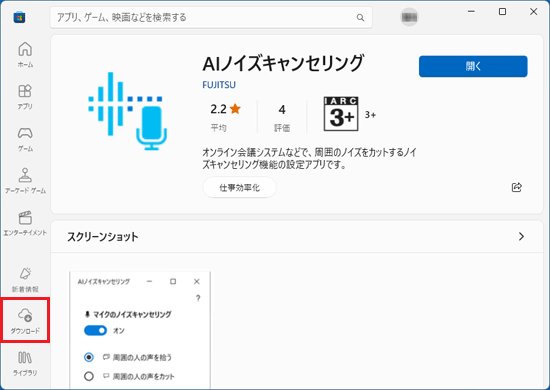Open the Library (ライブラリ) section
Viewport: 550px width, 390px height.
pyautogui.click(x=25, y=363)
